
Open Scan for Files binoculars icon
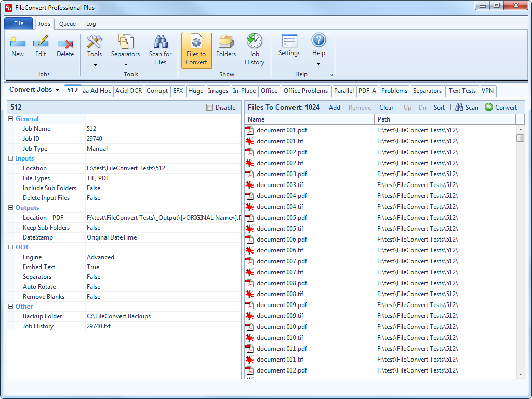(x=160, y=42)
